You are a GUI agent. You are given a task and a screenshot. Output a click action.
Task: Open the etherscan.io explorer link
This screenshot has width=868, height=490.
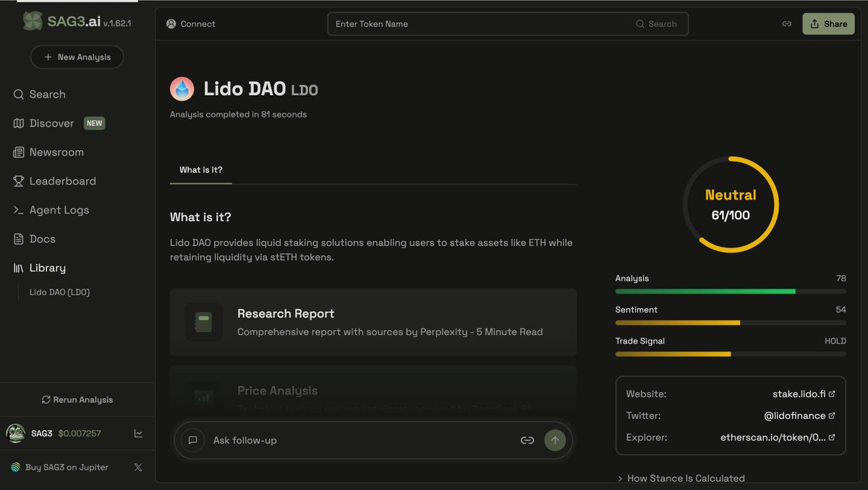(773, 438)
